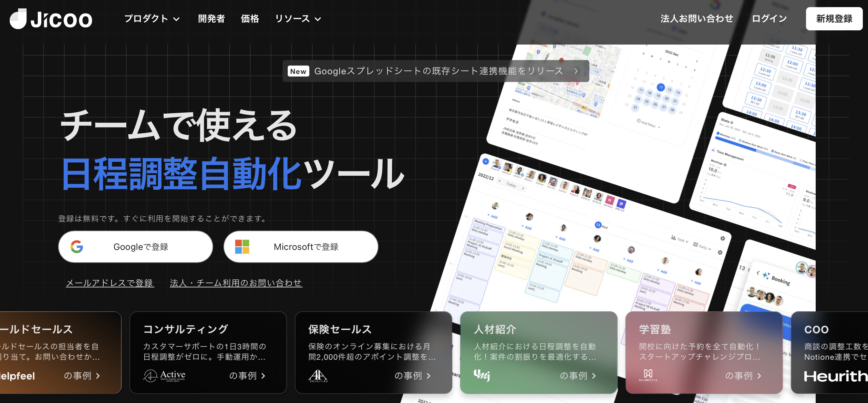Image resolution: width=868 pixels, height=403 pixels.
Task: Click the ログイン link
Action: point(769,19)
